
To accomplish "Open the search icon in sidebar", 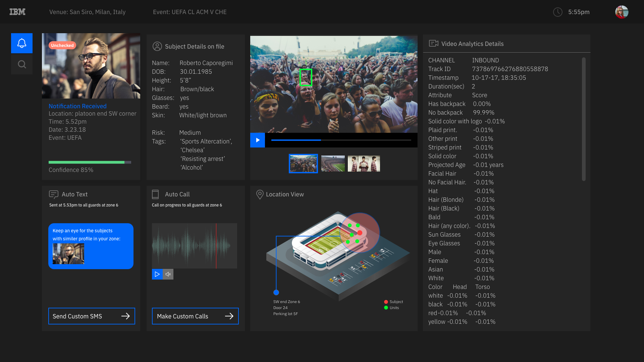I will [x=22, y=64].
